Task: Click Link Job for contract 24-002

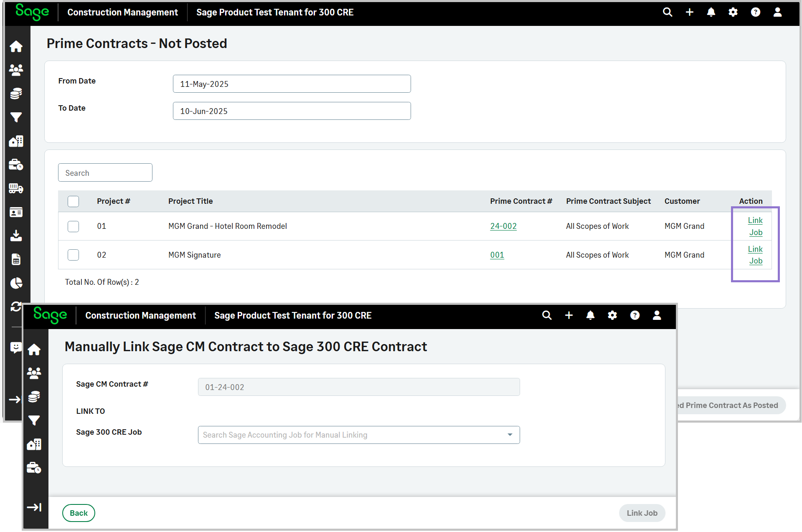Action: 755,226
